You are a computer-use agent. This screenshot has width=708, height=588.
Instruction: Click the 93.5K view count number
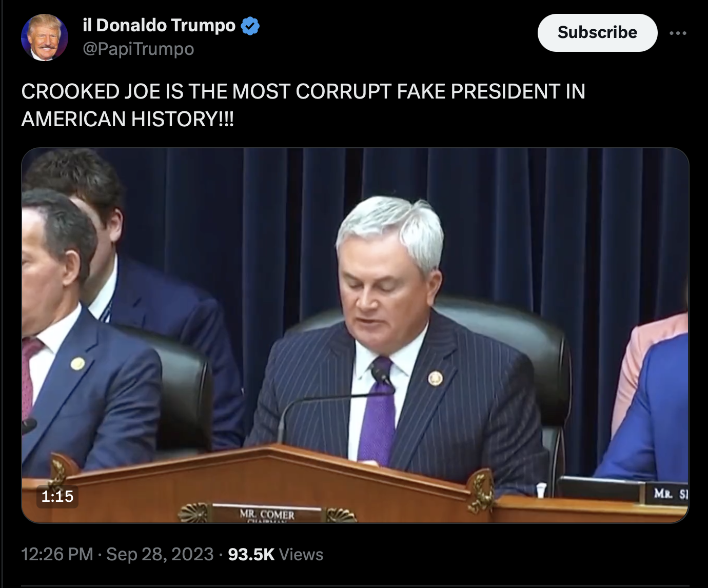pyautogui.click(x=251, y=554)
